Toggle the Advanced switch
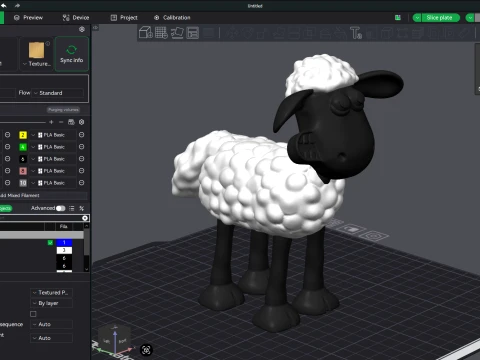The image size is (480, 360). tap(60, 208)
